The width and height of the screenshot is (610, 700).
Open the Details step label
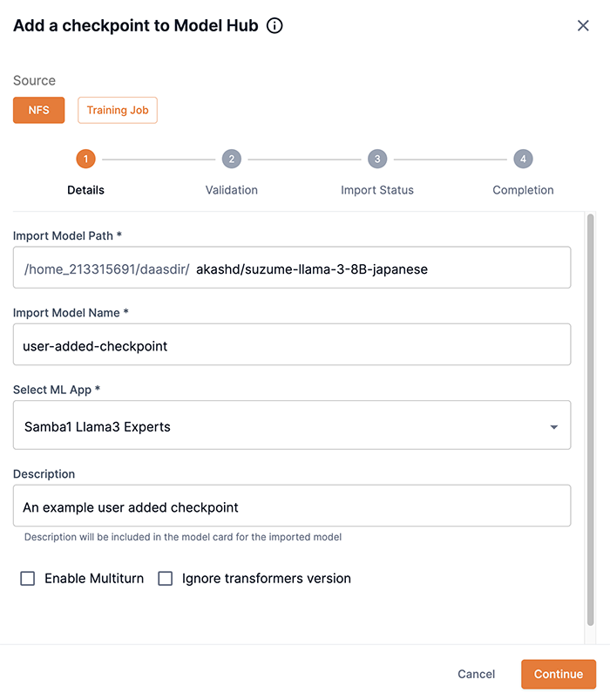click(x=85, y=189)
